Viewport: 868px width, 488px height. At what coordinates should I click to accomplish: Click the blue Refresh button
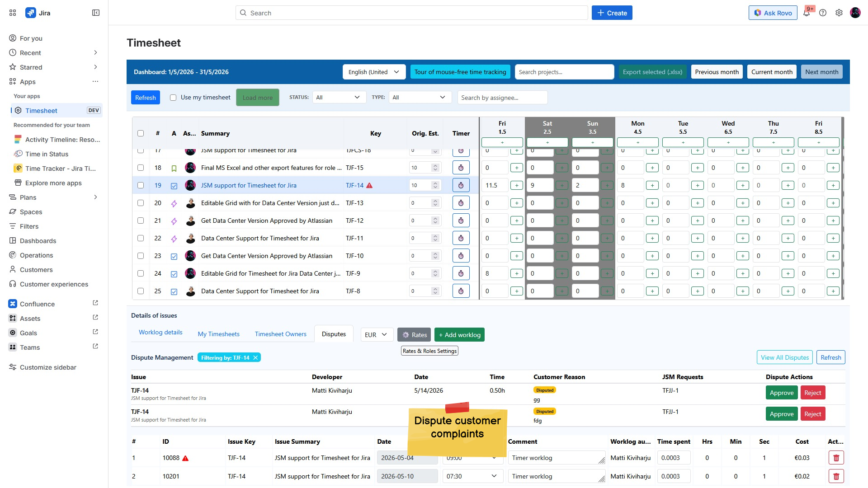[146, 98]
